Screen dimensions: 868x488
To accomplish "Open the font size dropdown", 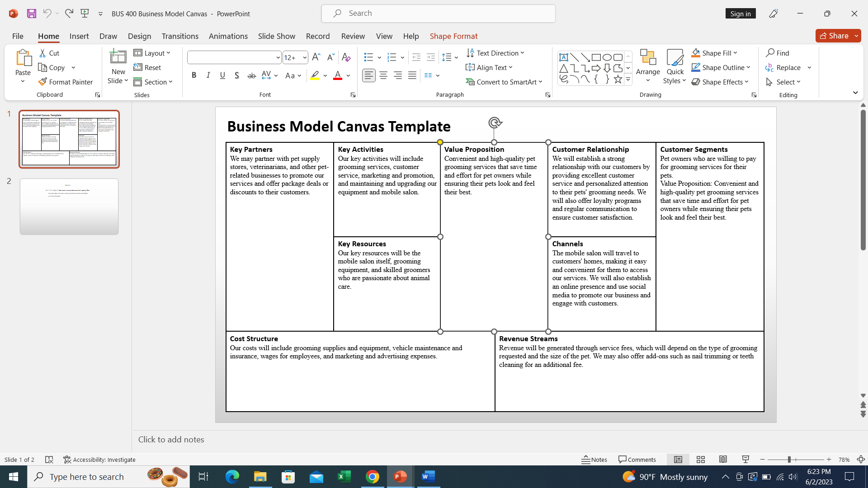I will tap(305, 57).
